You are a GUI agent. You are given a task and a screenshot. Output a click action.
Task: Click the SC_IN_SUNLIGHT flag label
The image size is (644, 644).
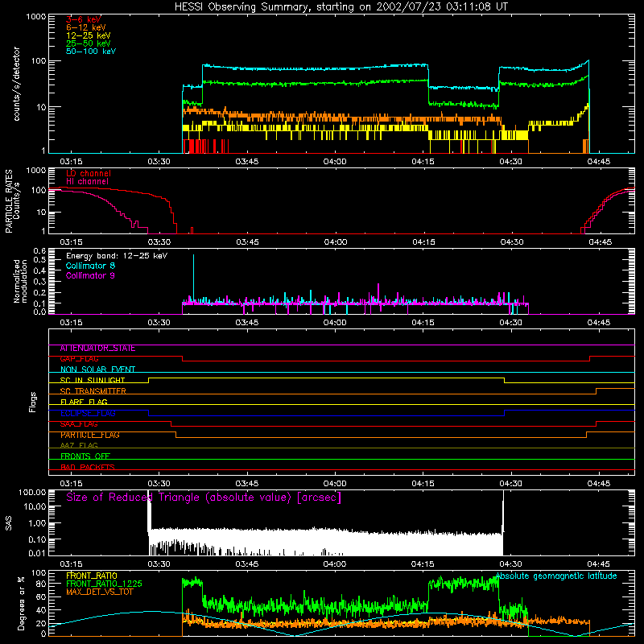[92, 380]
